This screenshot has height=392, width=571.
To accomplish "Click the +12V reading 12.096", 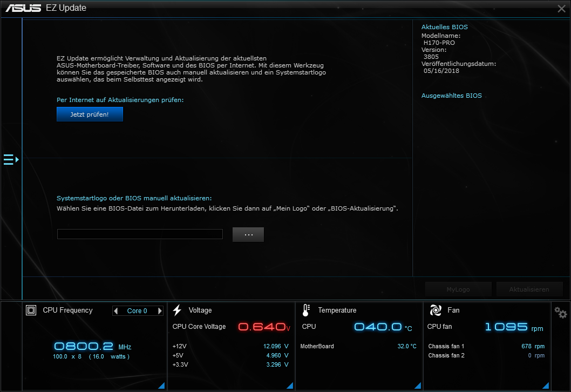I will 276,346.
